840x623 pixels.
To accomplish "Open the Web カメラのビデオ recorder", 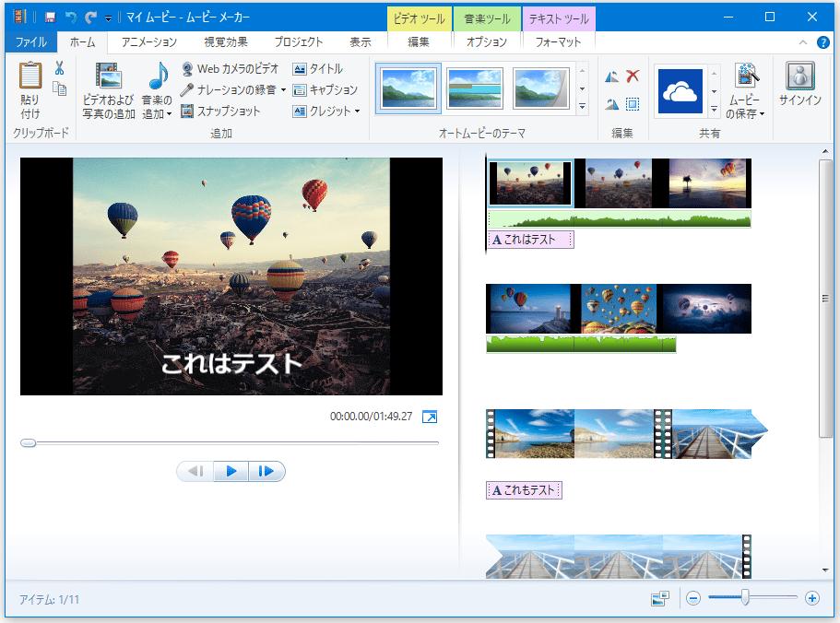I will click(228, 67).
